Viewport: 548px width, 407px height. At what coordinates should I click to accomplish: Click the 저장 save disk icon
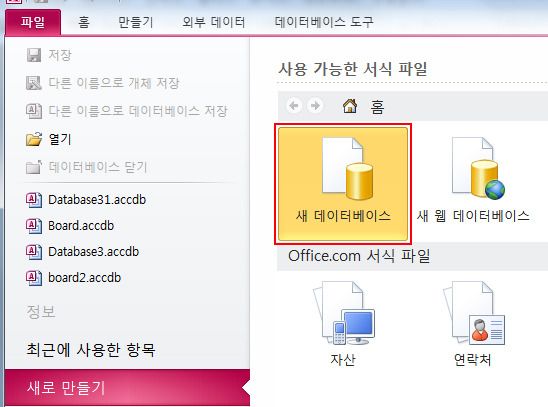[34, 55]
